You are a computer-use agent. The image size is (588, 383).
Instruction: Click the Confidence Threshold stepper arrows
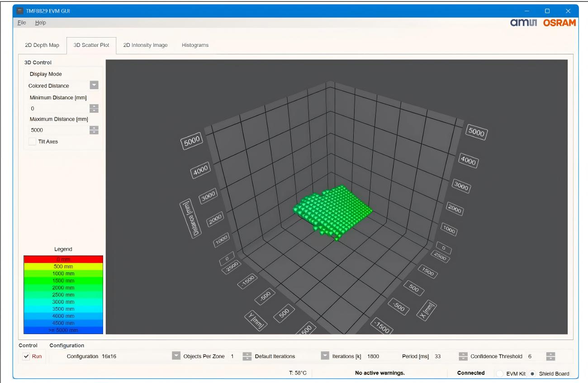point(550,356)
